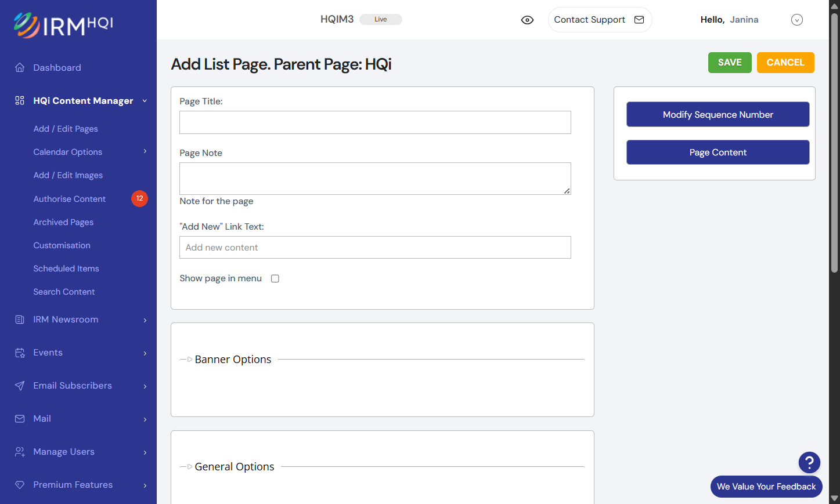
Task: Open Customisation menu item
Action: (x=62, y=245)
